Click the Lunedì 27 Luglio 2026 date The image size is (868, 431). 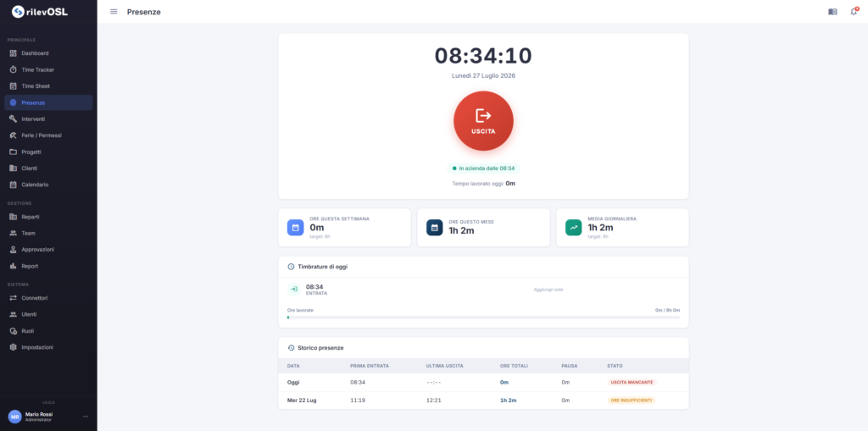(483, 75)
